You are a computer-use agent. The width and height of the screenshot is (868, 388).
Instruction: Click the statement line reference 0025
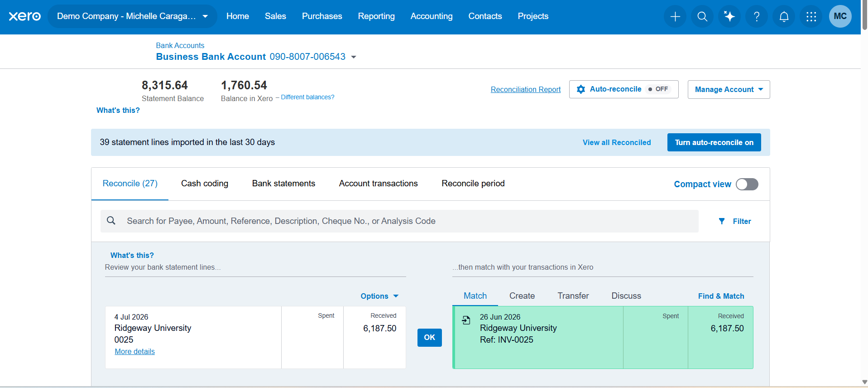tap(124, 340)
